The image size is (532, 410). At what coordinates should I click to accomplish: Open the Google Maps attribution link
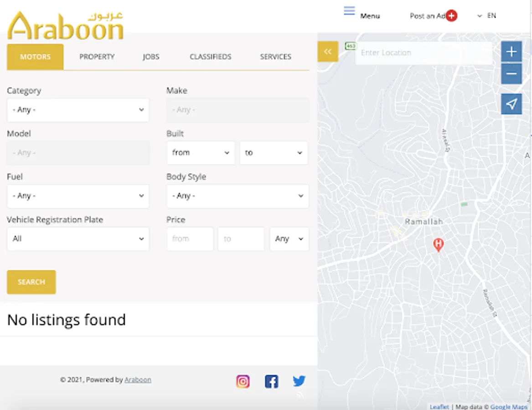509,407
